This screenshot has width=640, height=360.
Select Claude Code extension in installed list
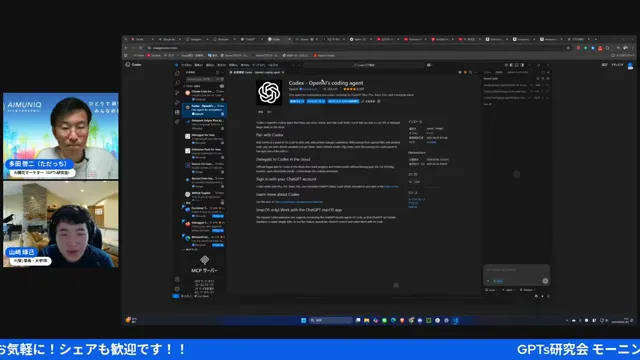pyautogui.click(x=204, y=95)
